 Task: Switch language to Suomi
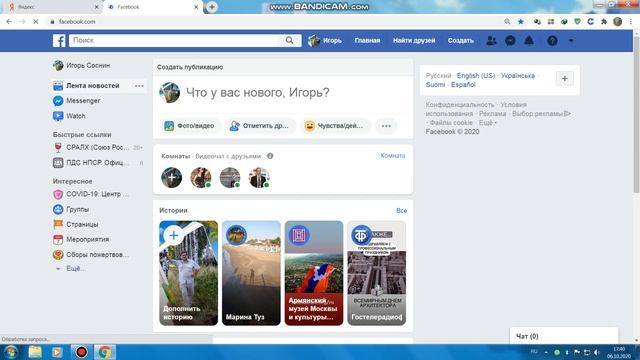coord(435,84)
